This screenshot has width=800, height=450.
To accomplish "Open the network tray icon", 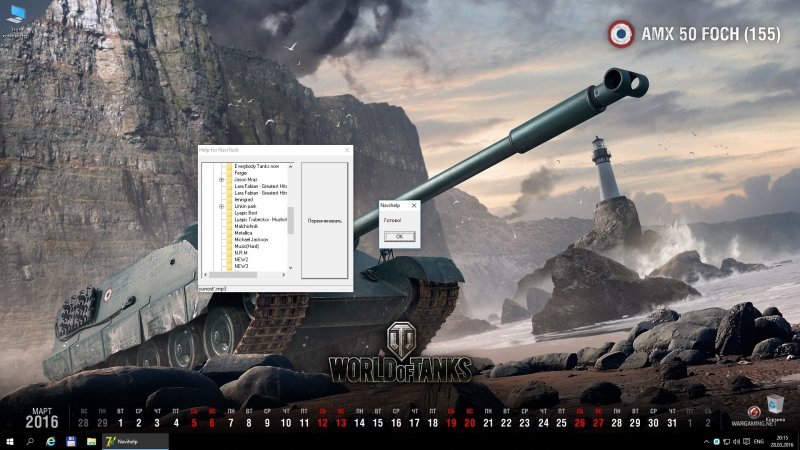I will point(727,441).
